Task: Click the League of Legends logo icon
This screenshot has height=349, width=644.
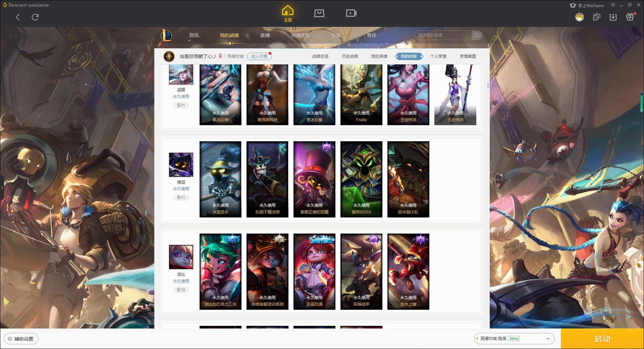Action: tap(167, 35)
